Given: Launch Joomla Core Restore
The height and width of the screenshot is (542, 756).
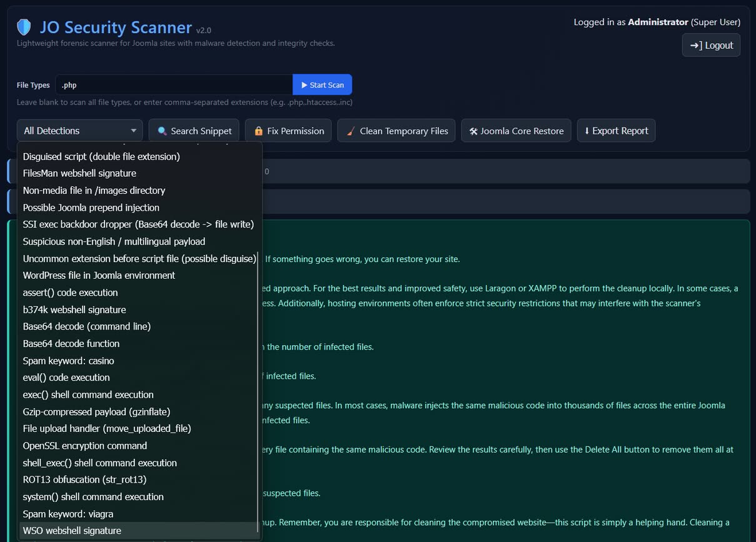Looking at the screenshot, I should coord(516,131).
